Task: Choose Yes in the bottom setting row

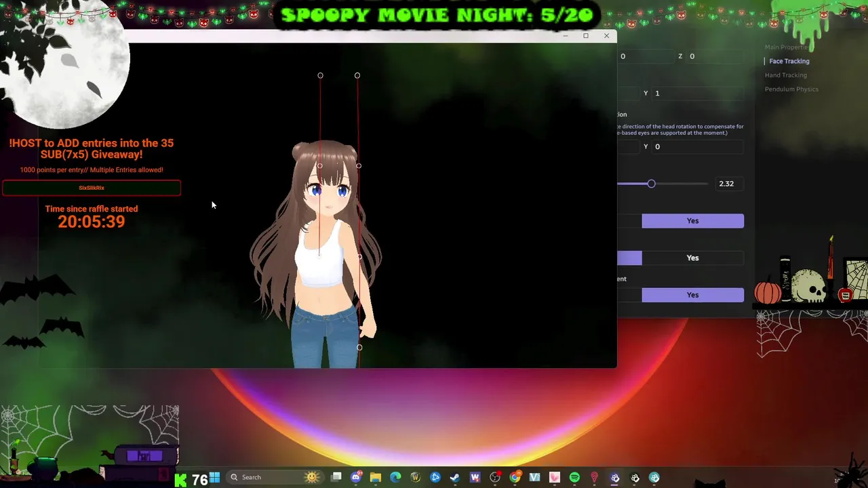Action: [x=692, y=295]
